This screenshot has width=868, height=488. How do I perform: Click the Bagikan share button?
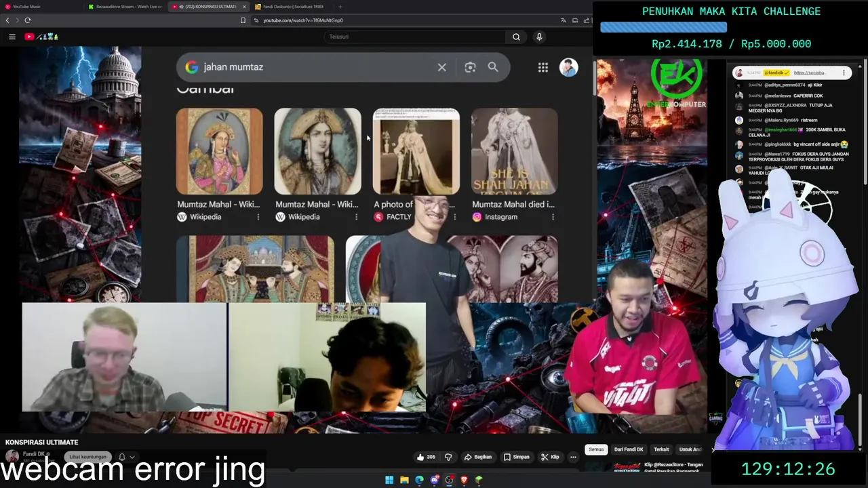point(477,457)
